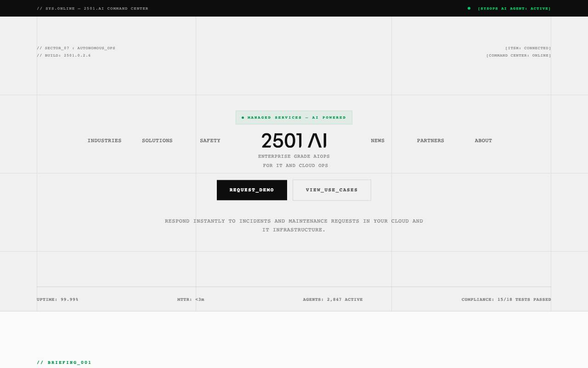Open the Industries menu item

[104, 141]
